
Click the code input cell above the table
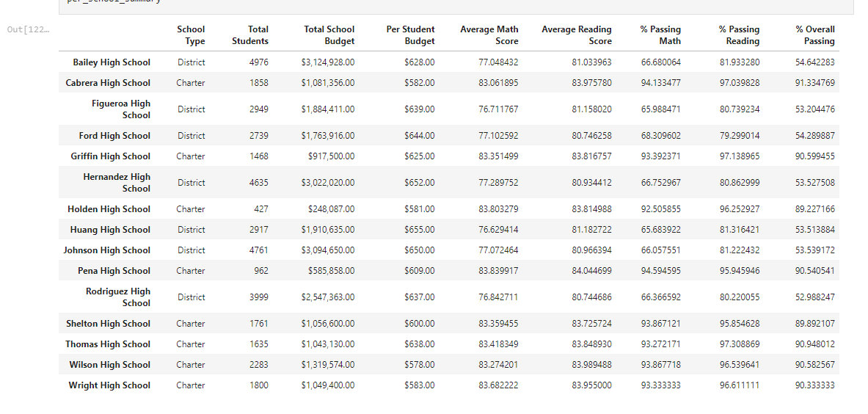click(456, 4)
